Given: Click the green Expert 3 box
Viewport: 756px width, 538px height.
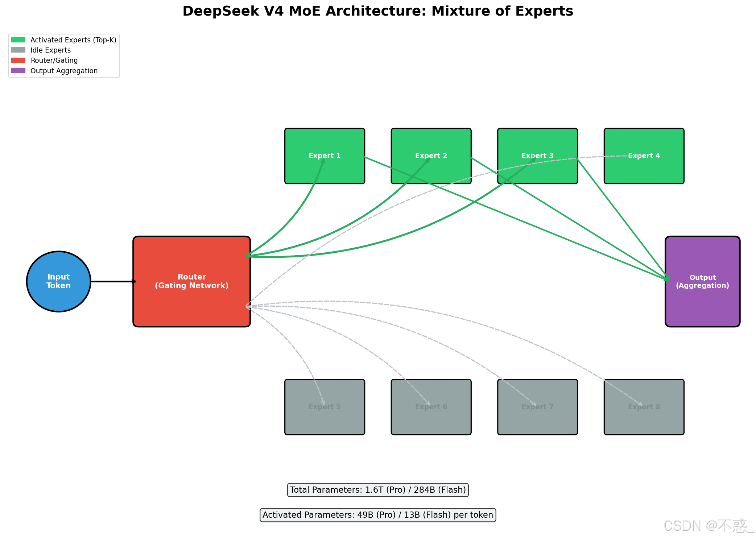Looking at the screenshot, I should click(x=538, y=156).
